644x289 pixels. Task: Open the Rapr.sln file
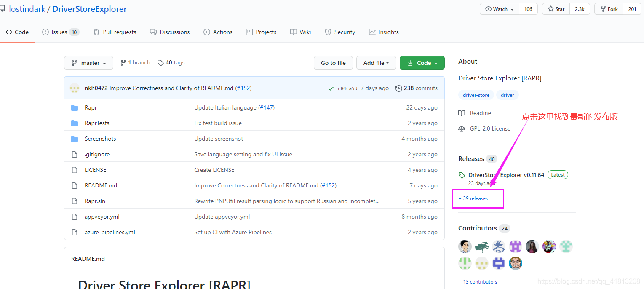pos(95,201)
